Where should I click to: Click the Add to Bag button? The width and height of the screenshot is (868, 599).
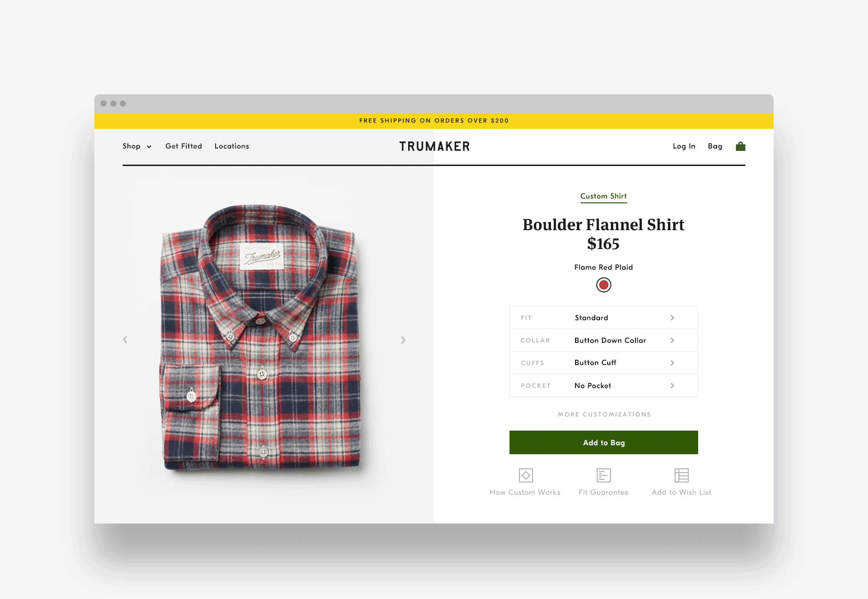(604, 442)
